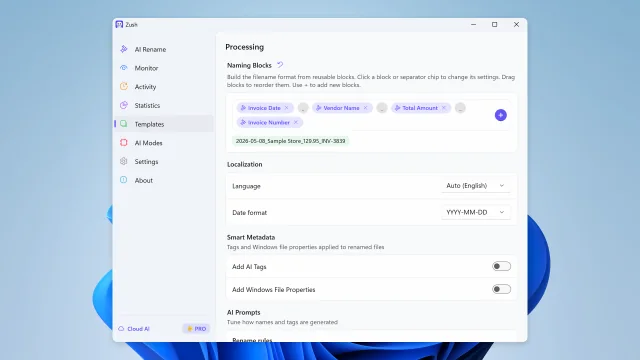Select the Vendor Name block chip
Viewport: 640px width, 360px height.
pyautogui.click(x=341, y=108)
